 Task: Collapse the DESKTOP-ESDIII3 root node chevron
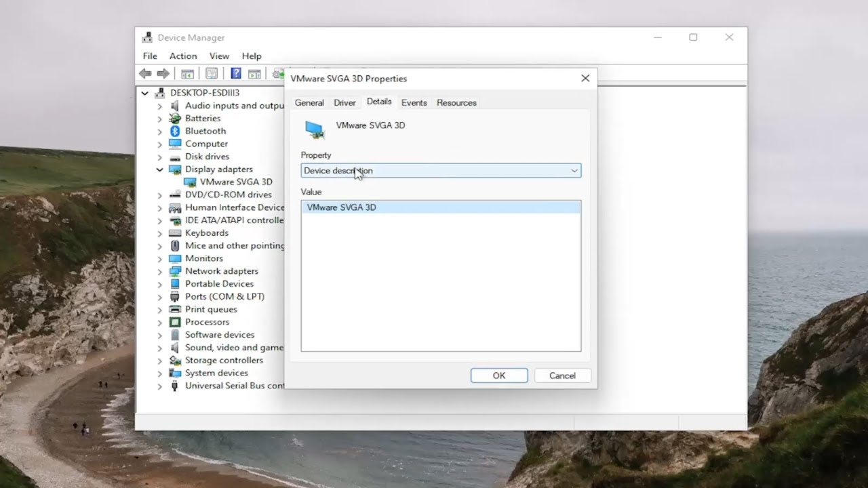click(x=144, y=93)
